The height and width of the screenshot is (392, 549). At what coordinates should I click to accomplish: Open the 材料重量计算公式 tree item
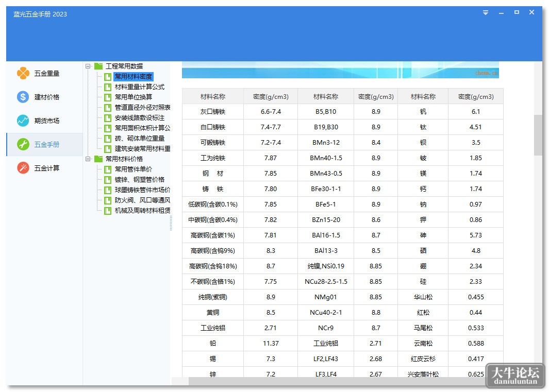[139, 87]
